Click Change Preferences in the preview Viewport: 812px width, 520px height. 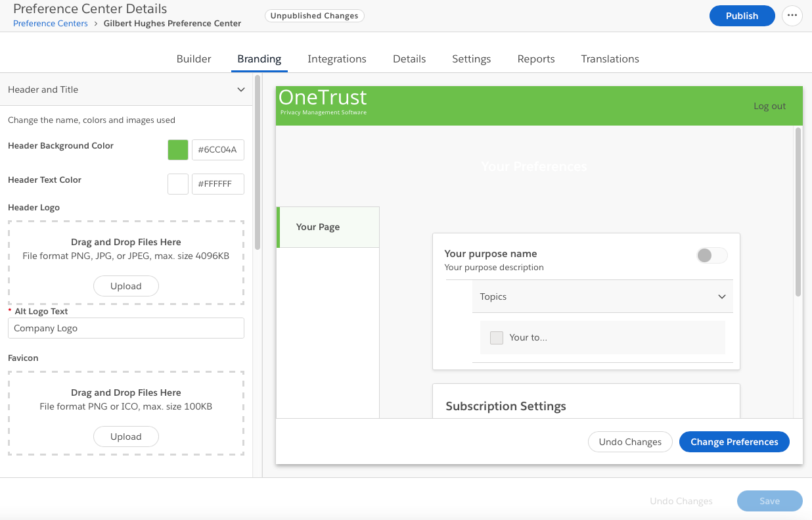coord(734,442)
